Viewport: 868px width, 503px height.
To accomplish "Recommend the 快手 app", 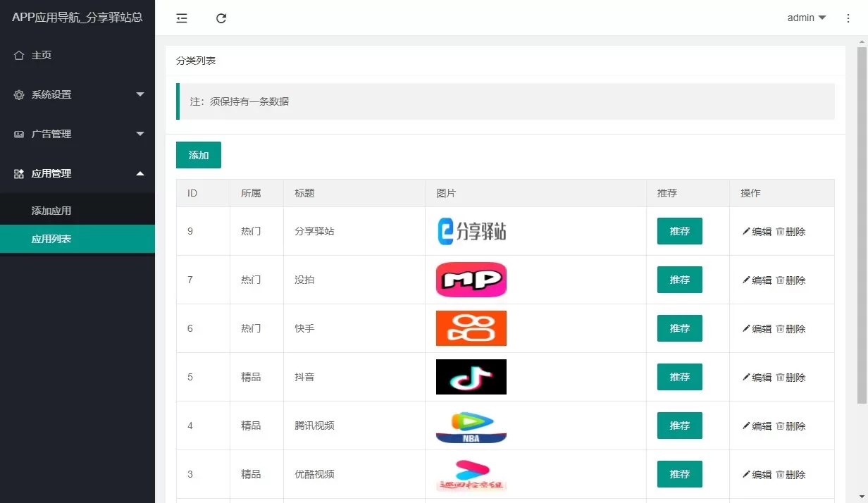I will click(680, 328).
